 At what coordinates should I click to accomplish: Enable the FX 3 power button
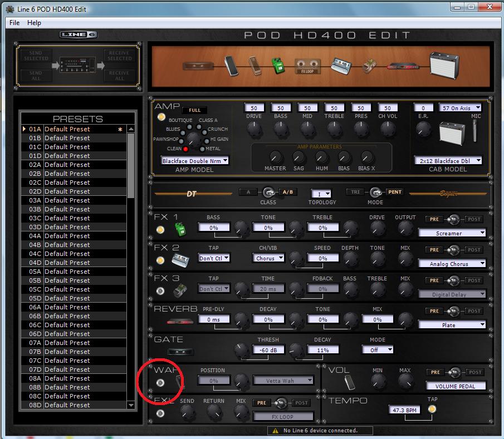tap(160, 291)
